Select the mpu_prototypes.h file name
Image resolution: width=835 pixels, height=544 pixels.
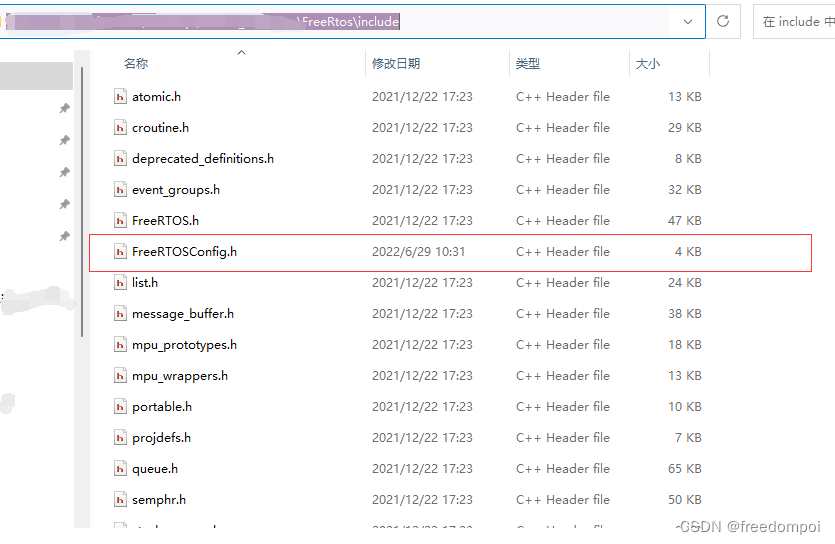pyautogui.click(x=184, y=345)
